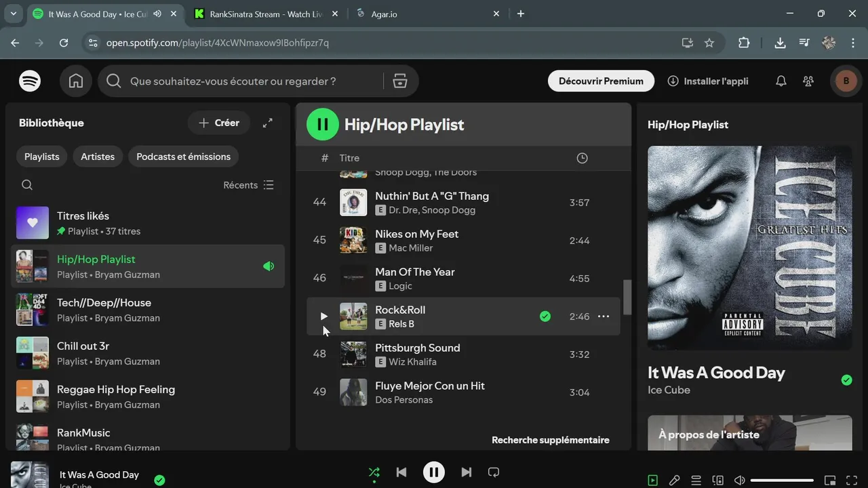The image size is (868, 488).
Task: Skip to the previous track
Action: (401, 472)
